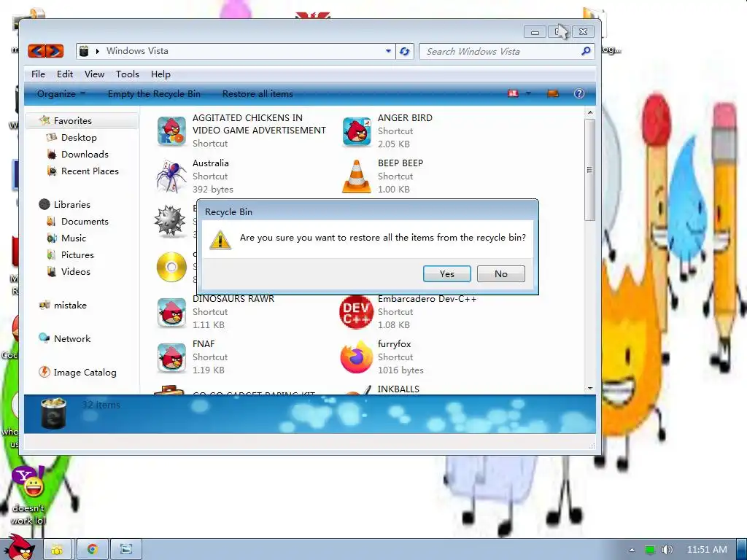Open Desktop in the navigation pane
This screenshot has width=747, height=560.
tap(79, 137)
